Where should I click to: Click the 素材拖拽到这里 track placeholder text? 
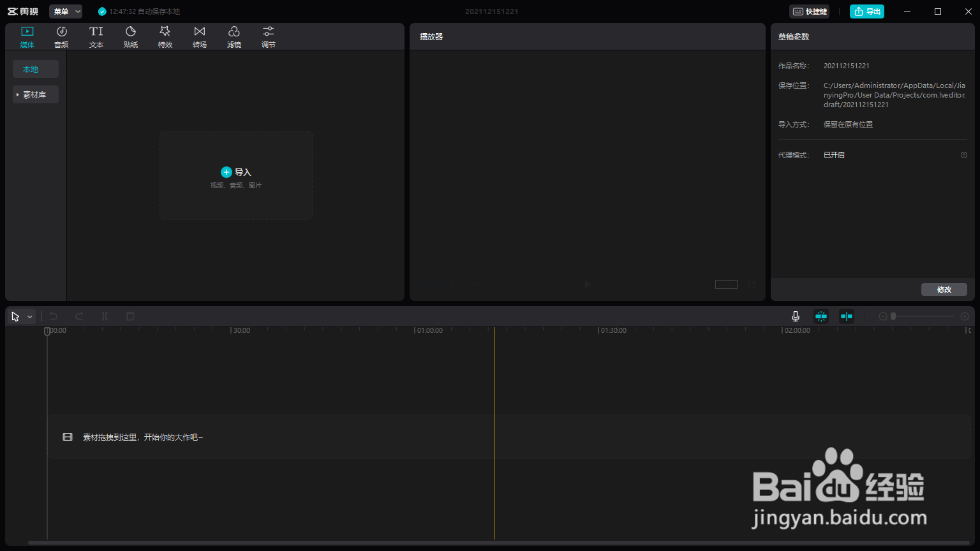pyautogui.click(x=143, y=437)
